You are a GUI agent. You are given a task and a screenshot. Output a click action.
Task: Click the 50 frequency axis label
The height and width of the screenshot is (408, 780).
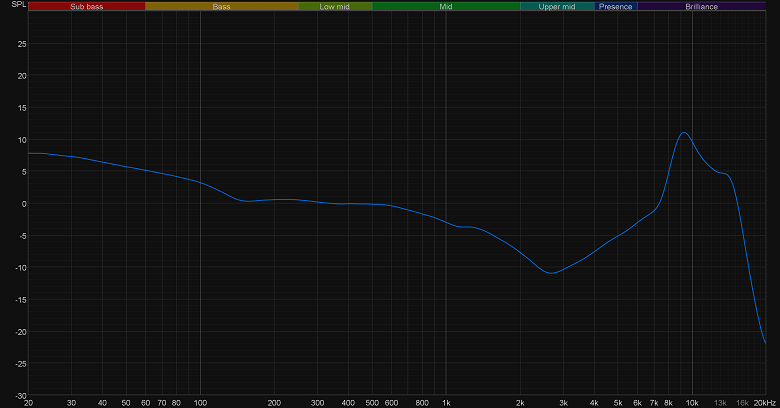click(126, 403)
